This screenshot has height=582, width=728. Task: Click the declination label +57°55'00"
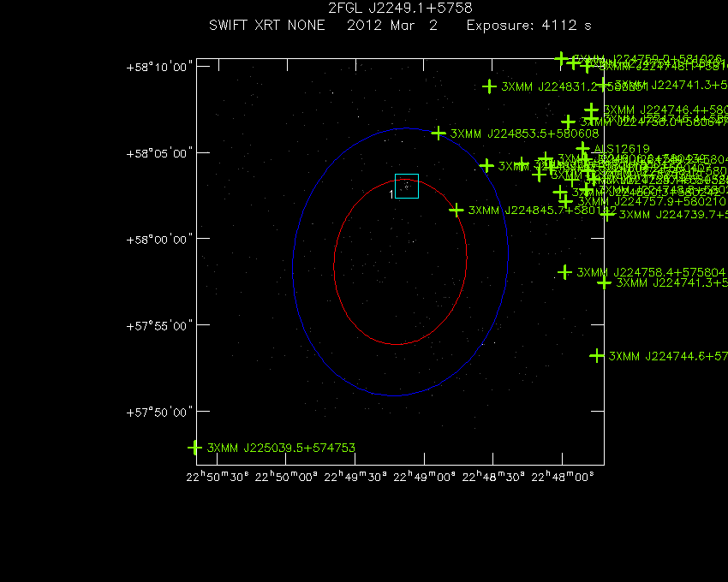[x=159, y=326]
